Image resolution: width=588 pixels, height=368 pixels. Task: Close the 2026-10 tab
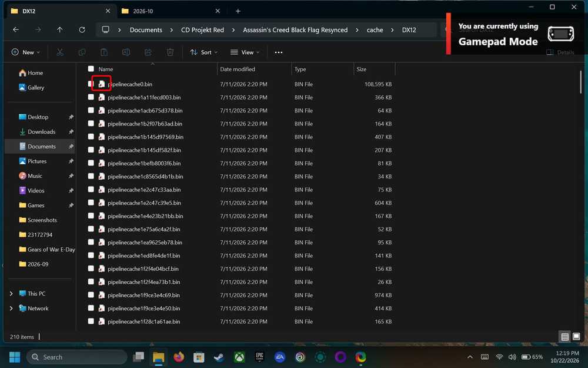[x=218, y=11]
